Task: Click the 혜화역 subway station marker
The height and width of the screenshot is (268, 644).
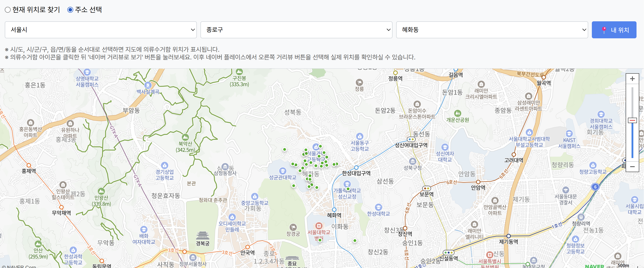Action: (334, 210)
